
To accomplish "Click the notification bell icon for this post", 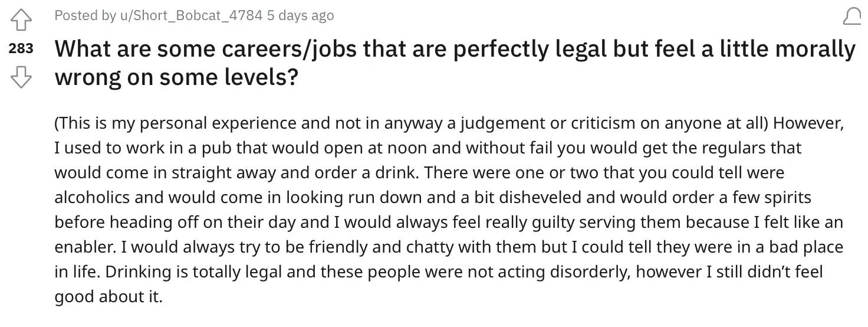I will coord(852,17).
